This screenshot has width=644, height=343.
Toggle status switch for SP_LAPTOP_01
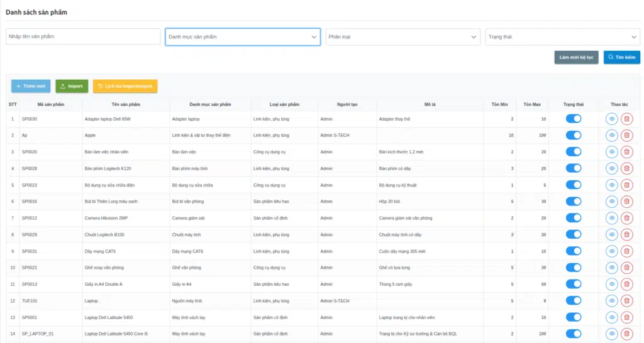pos(574,334)
